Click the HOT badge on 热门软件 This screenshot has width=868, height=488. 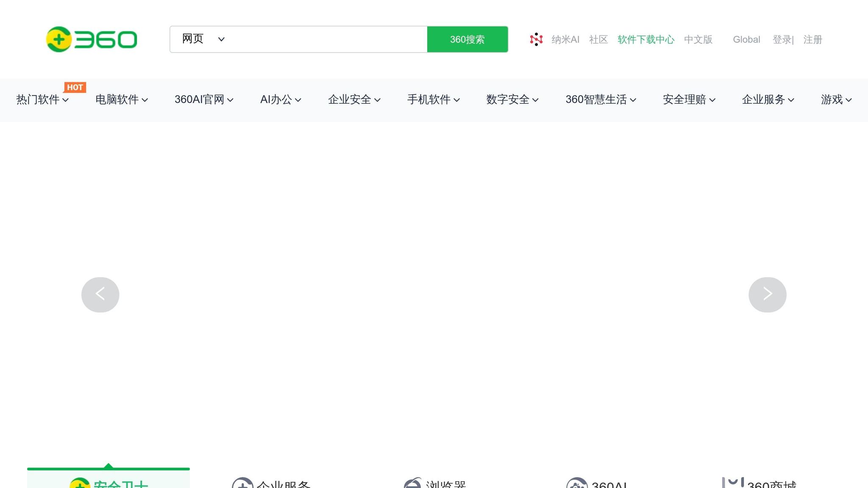coord(75,87)
